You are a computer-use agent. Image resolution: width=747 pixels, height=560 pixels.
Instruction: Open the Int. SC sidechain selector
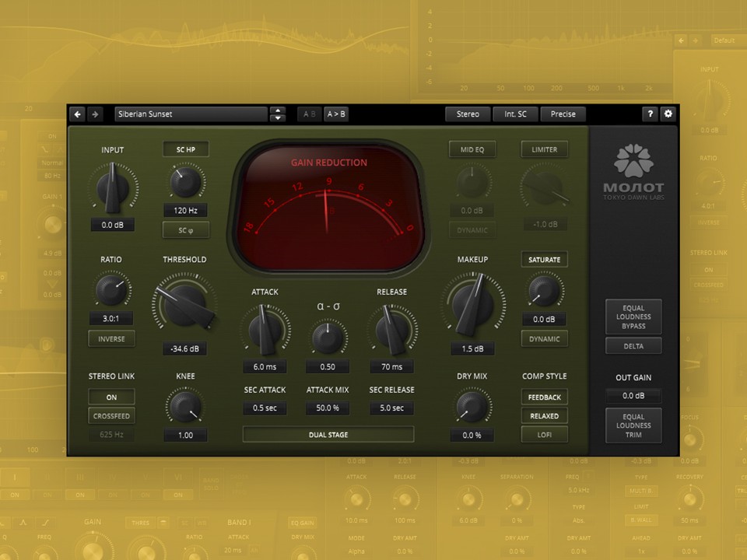tap(515, 114)
